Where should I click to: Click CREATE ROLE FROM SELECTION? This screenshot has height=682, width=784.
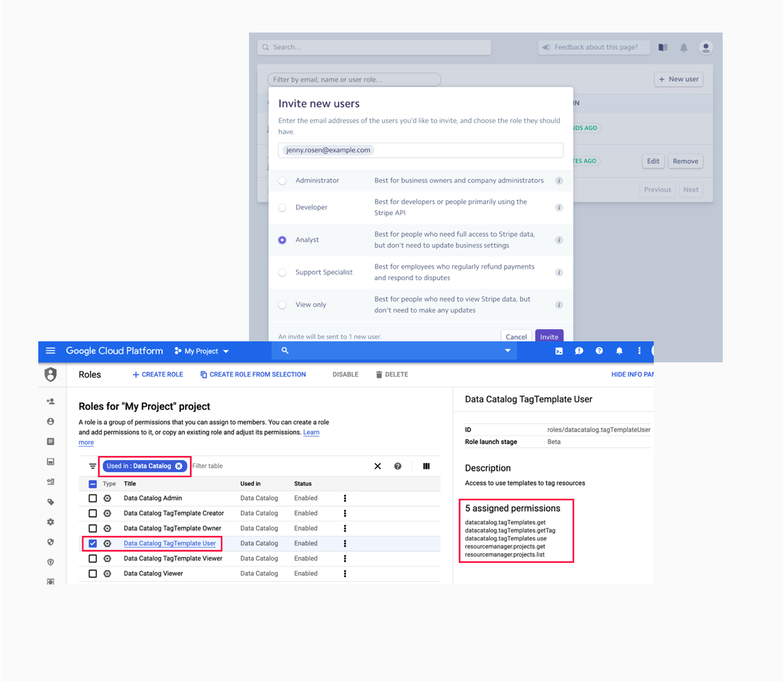[x=253, y=374]
